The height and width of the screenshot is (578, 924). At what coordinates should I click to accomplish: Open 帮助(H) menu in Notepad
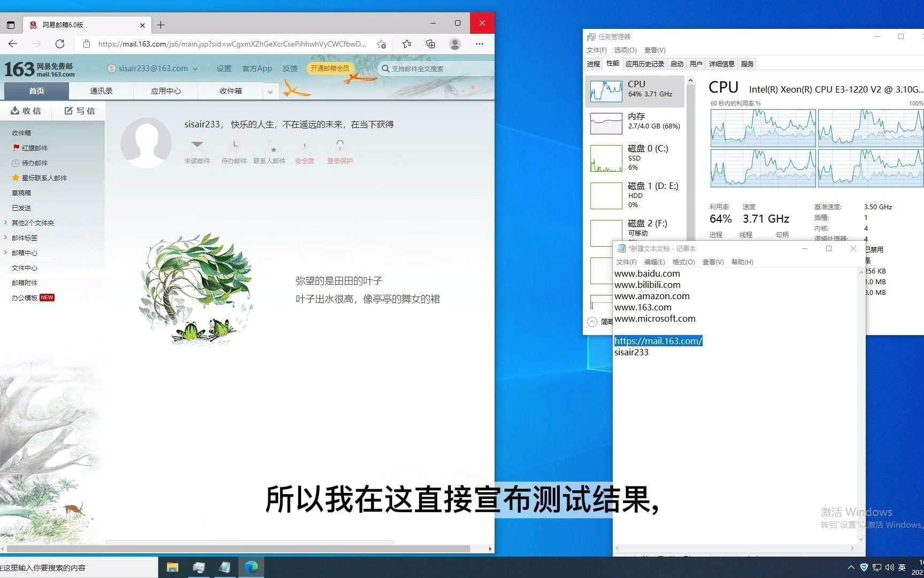click(x=742, y=262)
